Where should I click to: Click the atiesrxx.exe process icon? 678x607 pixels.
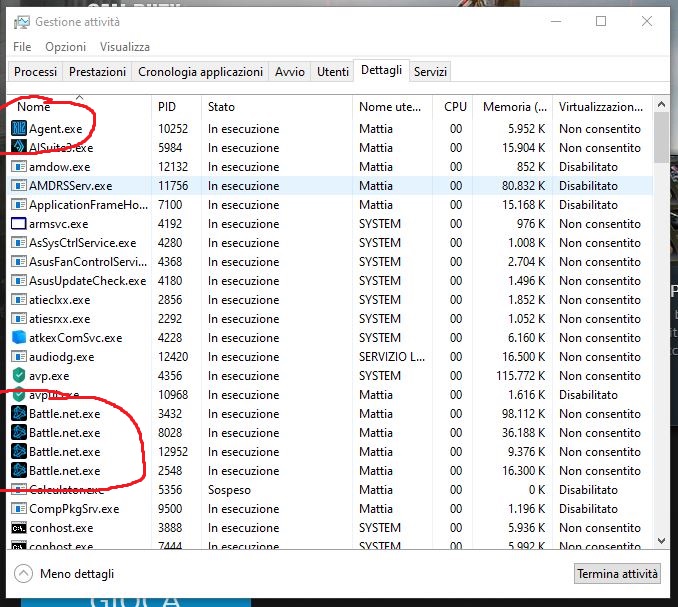click(19, 319)
